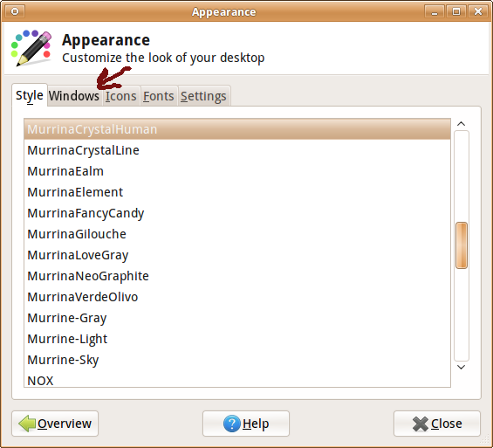
Task: Close the window using title bar X
Action: coord(478,12)
